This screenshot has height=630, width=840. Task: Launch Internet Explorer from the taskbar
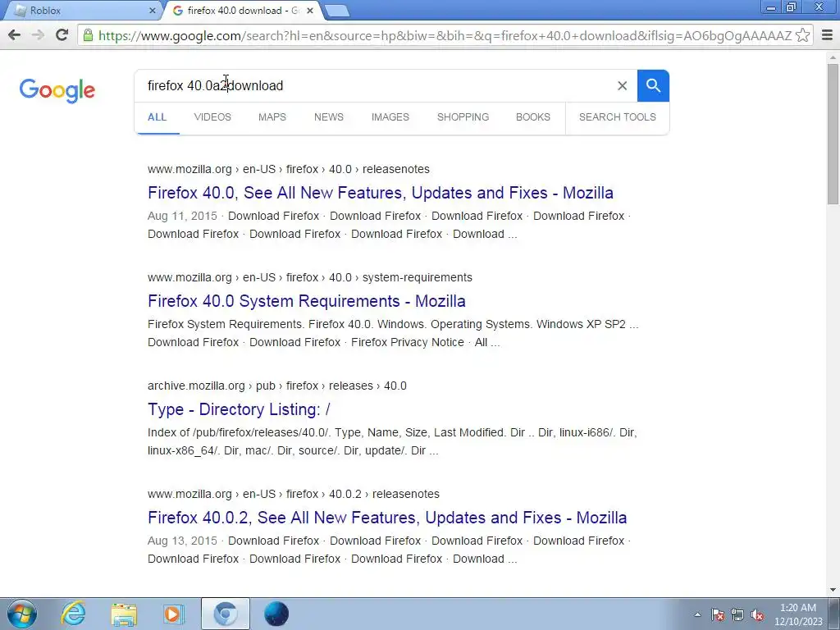(73, 614)
